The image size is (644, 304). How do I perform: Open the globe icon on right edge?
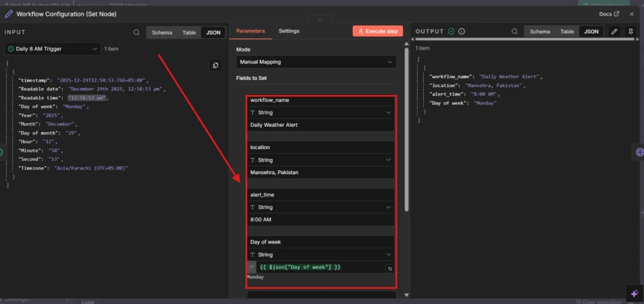(639, 152)
